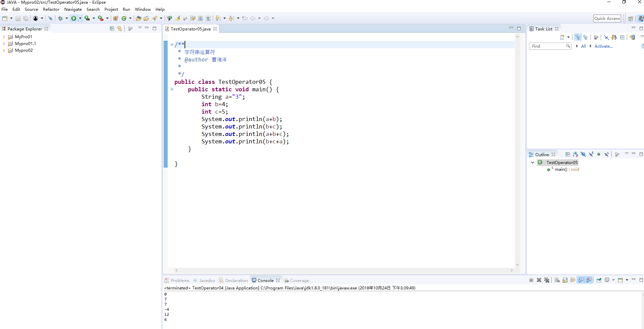Click the Last Edit Location icon
Viewport: 644px width, 329px height.
245,18
